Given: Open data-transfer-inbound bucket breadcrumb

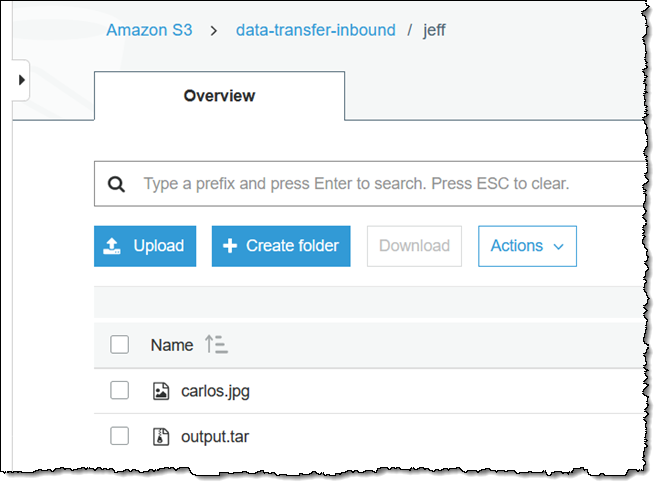Looking at the screenshot, I should (x=315, y=30).
